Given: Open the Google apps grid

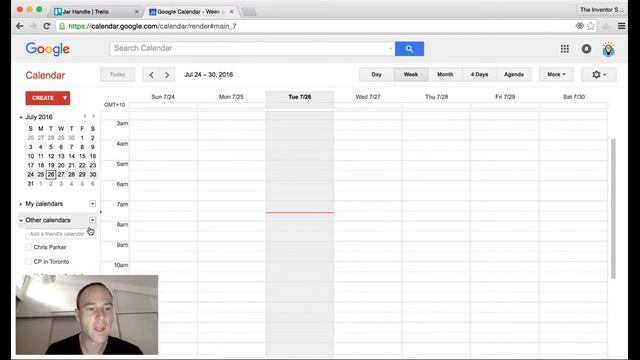Looking at the screenshot, I should pos(564,49).
